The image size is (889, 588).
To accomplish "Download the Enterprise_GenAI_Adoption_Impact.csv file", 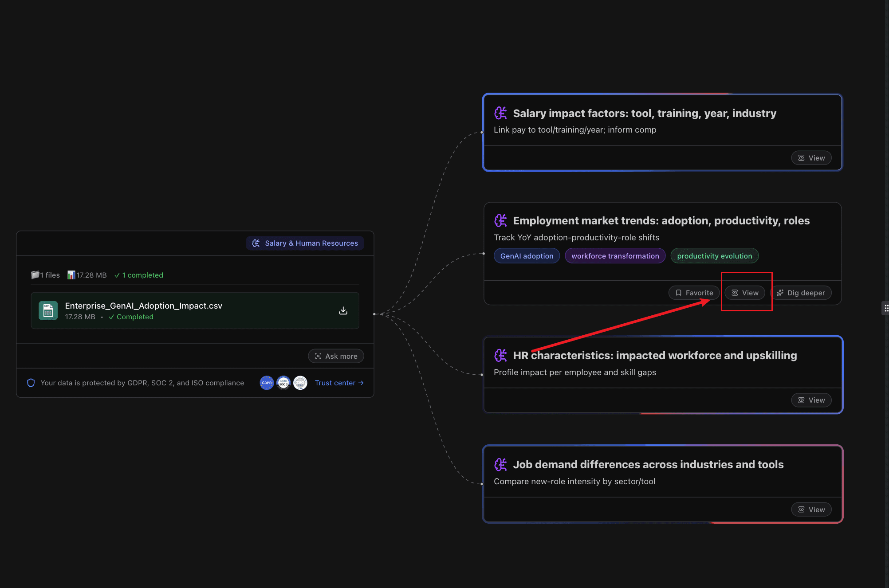I will pyautogui.click(x=343, y=310).
